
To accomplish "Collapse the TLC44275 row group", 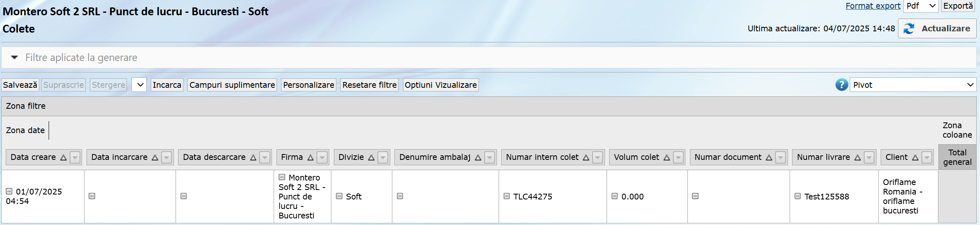I will (x=507, y=196).
